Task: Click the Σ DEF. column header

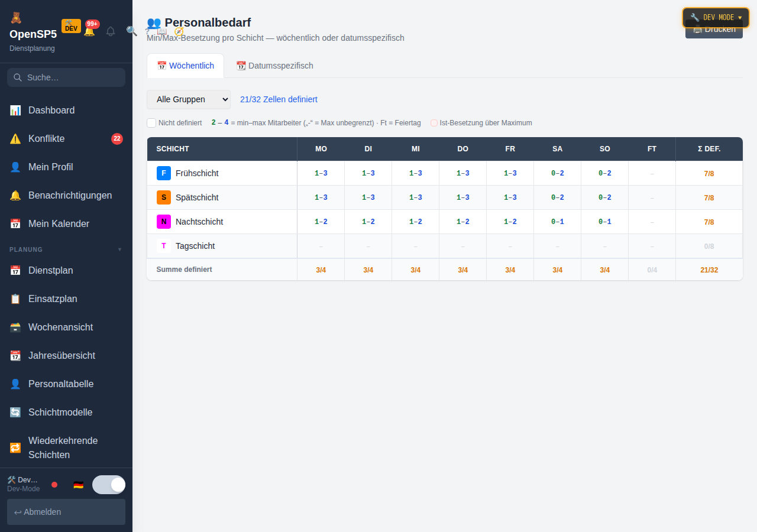Action: point(709,149)
